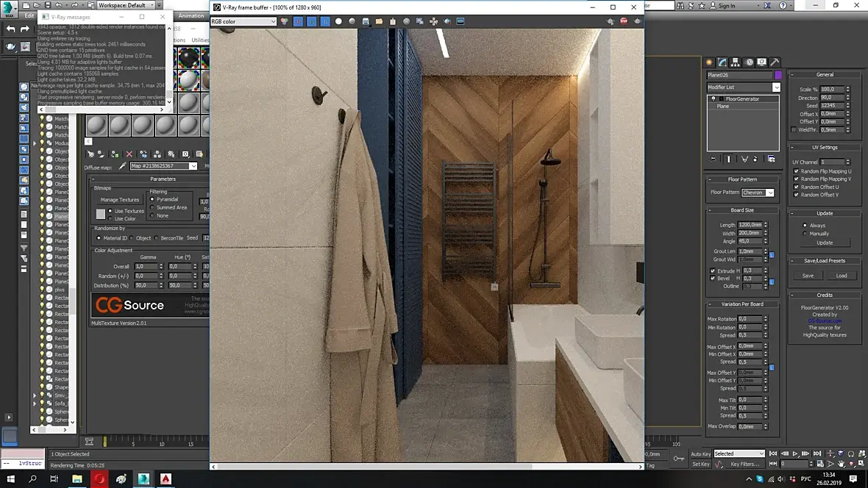The width and height of the screenshot is (868, 488).
Task: Select FloorGenerator in modifier stack
Action: pos(742,99)
